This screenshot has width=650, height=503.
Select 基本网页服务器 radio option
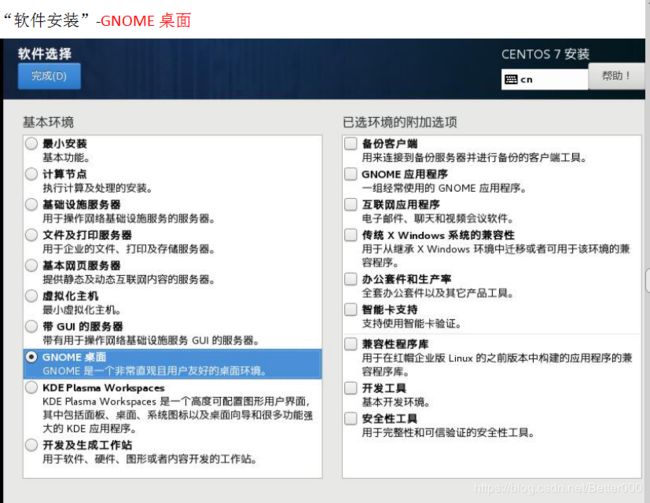(32, 265)
